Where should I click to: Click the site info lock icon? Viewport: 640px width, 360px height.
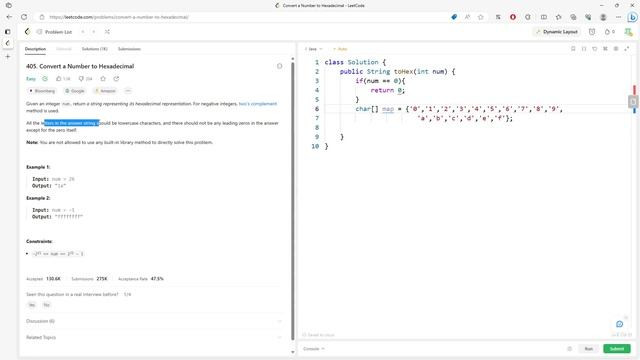[x=42, y=17]
